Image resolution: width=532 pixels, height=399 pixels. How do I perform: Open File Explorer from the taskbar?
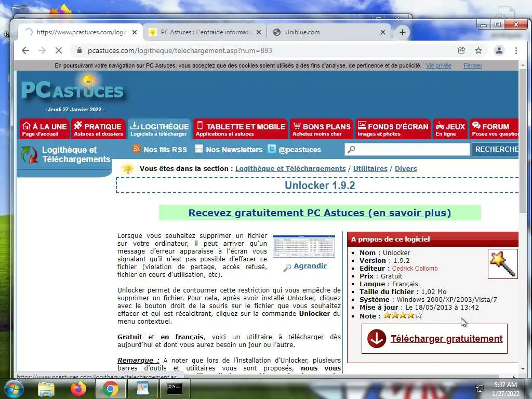(46, 389)
